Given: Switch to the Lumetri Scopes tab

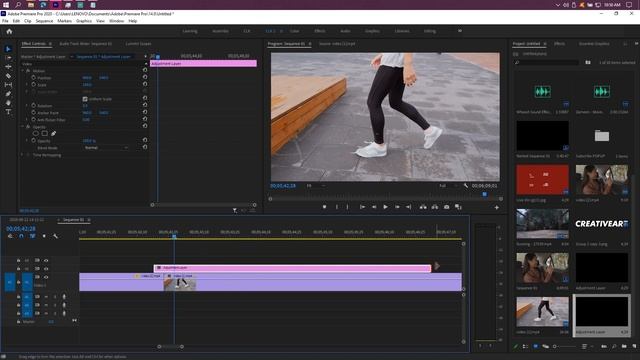Looking at the screenshot, I should pyautogui.click(x=138, y=44).
